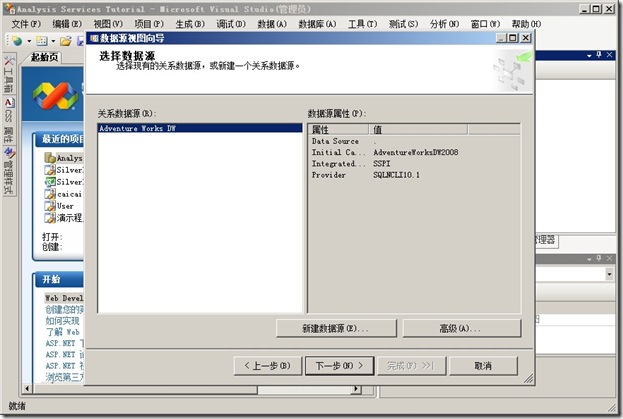Open the upper right panel window-position dropdown
Viewport: 623px width, 419px height.
(x=589, y=56)
